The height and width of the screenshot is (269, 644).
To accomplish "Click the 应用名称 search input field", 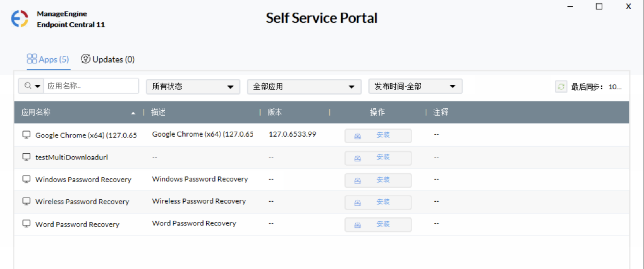I will click(91, 86).
